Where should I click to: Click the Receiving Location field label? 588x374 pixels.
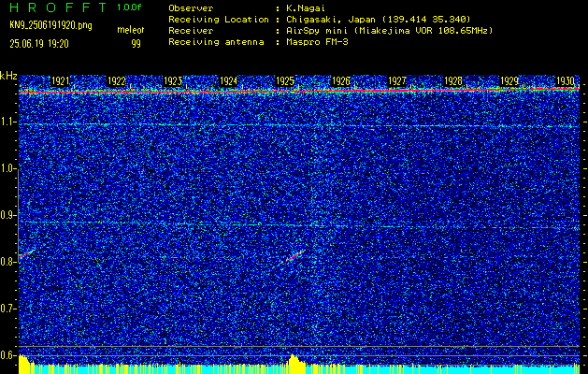[219, 20]
